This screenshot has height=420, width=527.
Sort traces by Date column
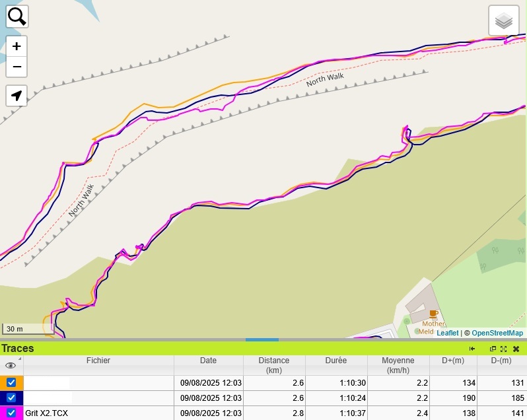coord(208,361)
